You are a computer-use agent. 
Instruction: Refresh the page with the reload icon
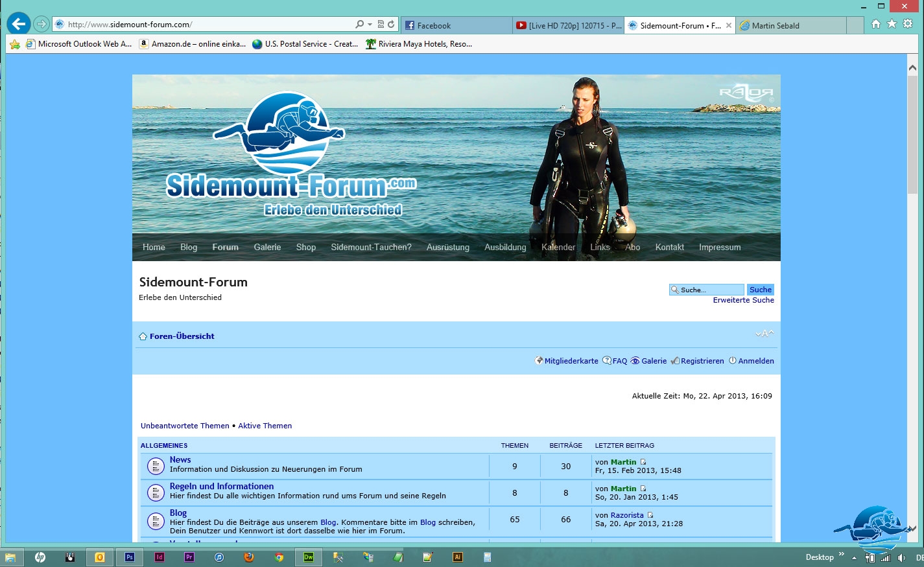[391, 25]
